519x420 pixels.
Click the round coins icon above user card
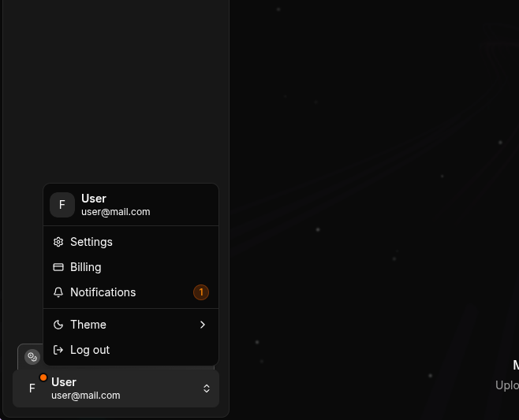coord(32,357)
